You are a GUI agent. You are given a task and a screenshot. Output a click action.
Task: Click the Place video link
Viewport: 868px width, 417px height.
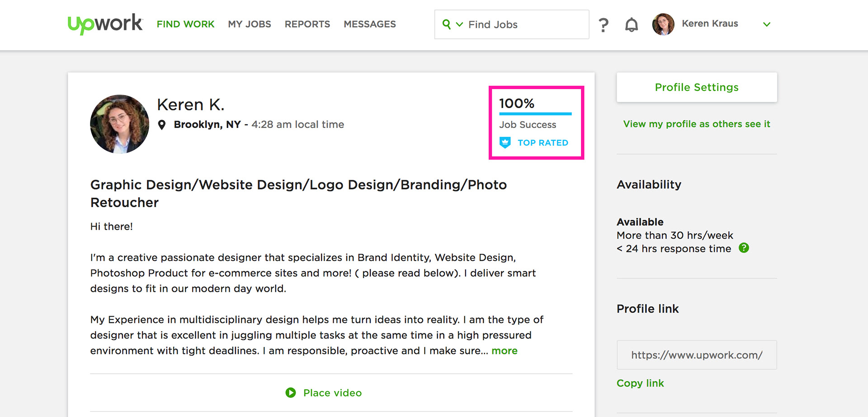pos(332,393)
